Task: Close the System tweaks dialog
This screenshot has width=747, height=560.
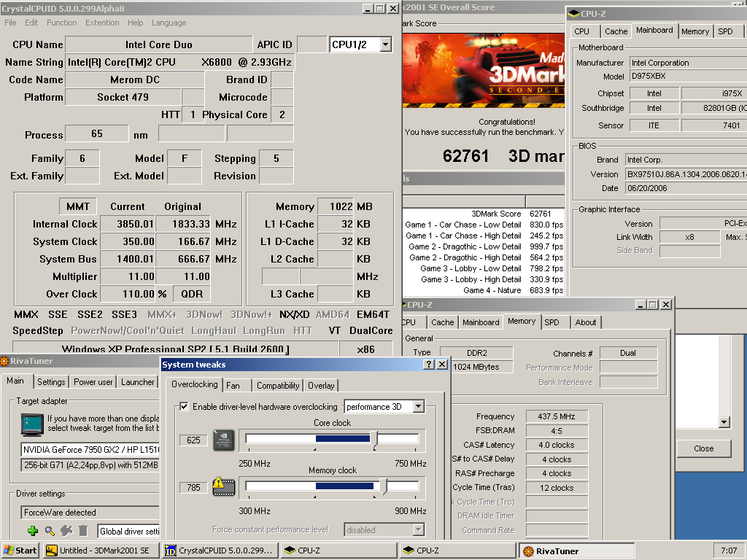Action: tap(442, 365)
